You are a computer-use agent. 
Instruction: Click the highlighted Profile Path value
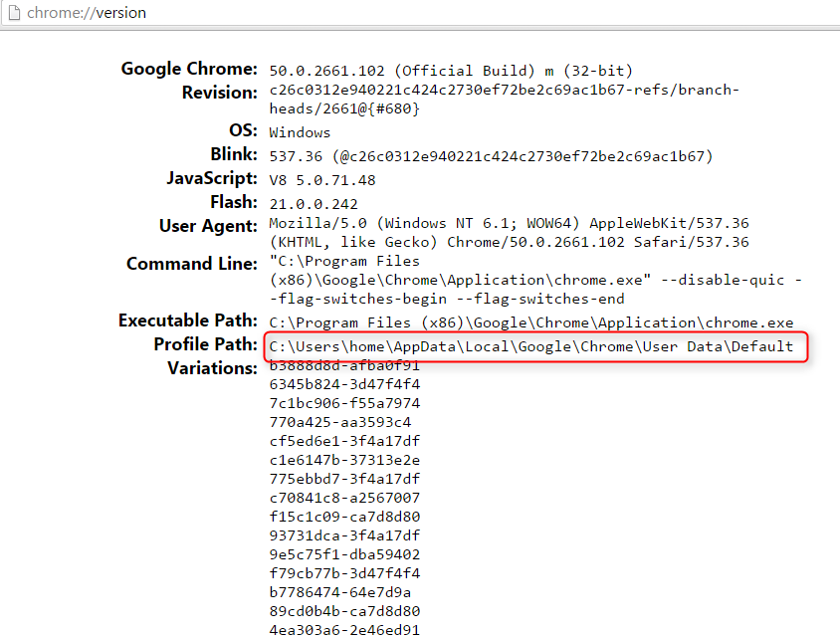(530, 346)
